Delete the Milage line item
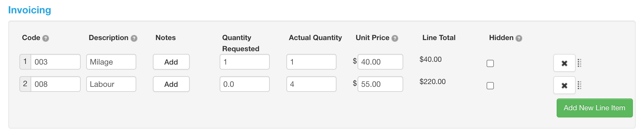The height and width of the screenshot is (138, 644). pos(564,63)
